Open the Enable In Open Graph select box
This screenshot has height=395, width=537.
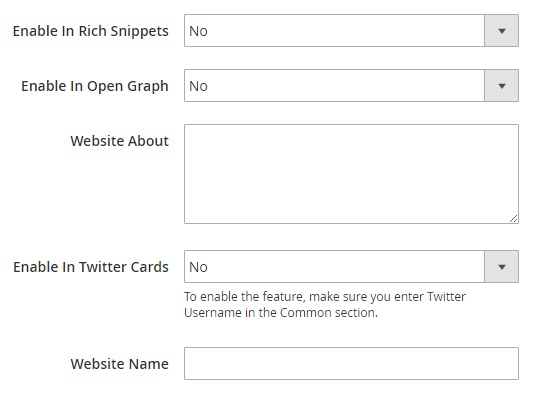click(x=351, y=86)
